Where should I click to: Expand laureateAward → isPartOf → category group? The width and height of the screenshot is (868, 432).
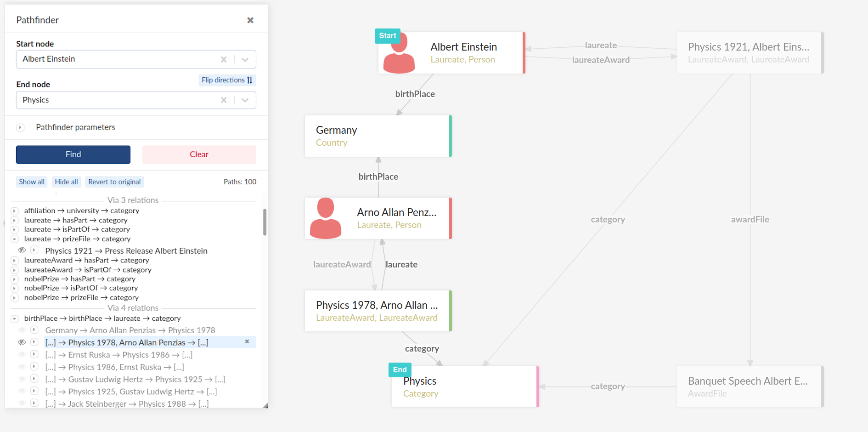[15, 270]
